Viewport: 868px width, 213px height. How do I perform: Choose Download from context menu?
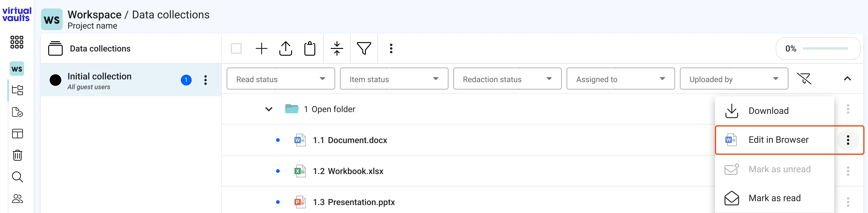pyautogui.click(x=774, y=111)
